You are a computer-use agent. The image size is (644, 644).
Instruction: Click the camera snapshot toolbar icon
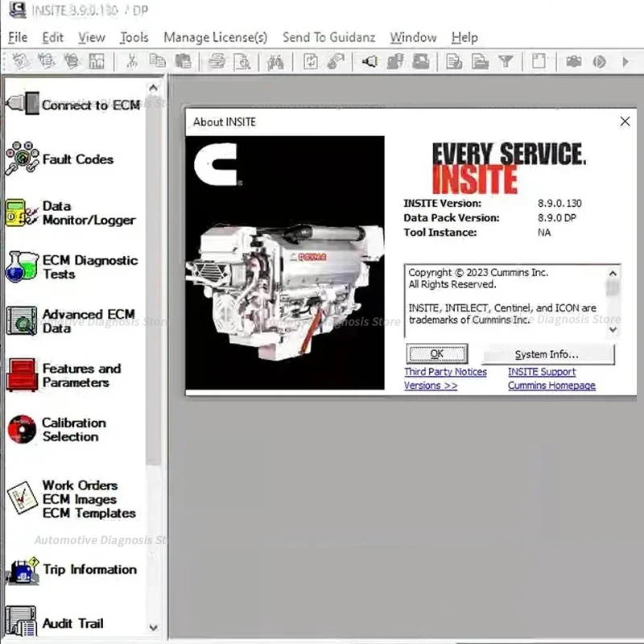(573, 62)
